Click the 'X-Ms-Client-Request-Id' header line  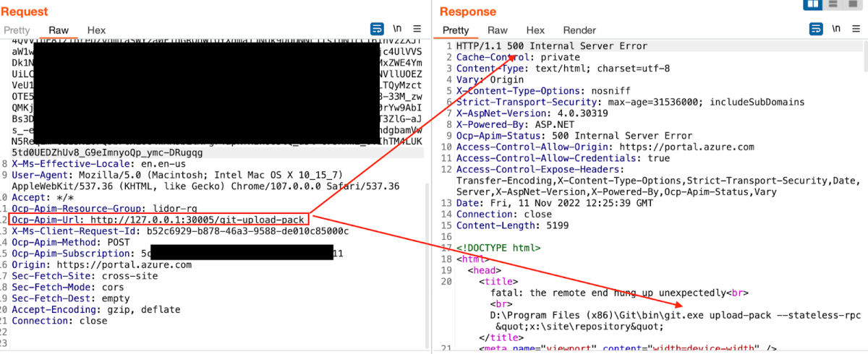click(180, 231)
